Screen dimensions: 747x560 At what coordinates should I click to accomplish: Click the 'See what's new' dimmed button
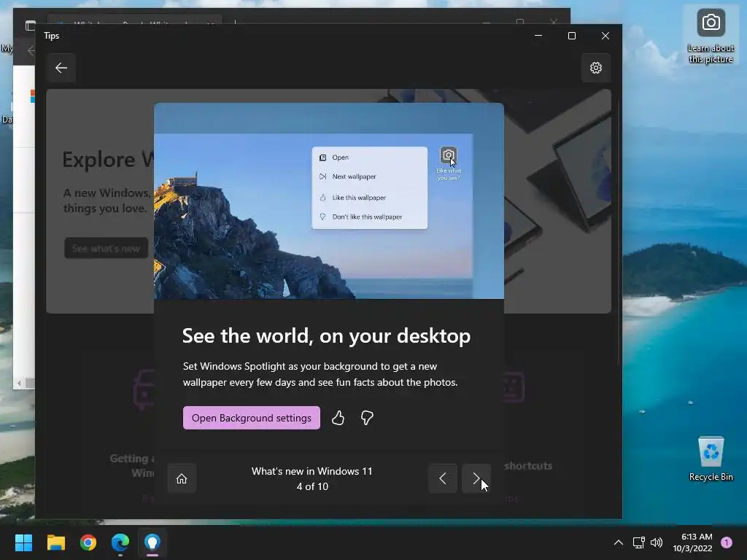[x=107, y=248]
